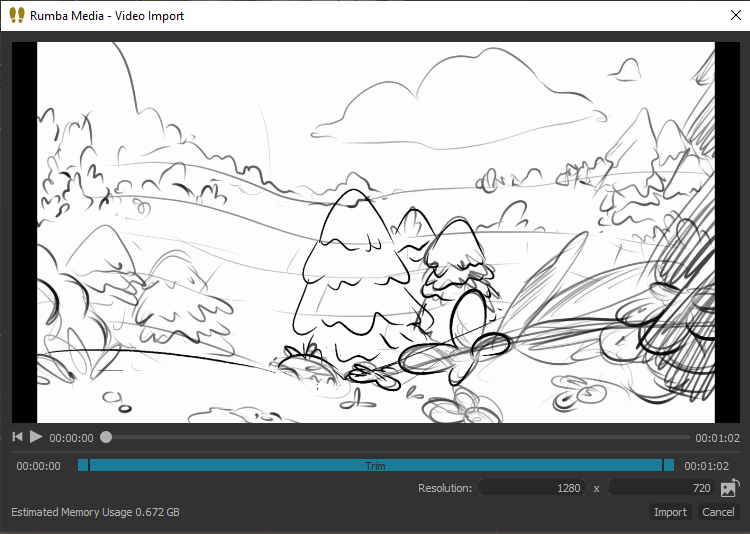The height and width of the screenshot is (534, 750).
Task: Click the trim end time 00:01:02
Action: click(x=706, y=466)
